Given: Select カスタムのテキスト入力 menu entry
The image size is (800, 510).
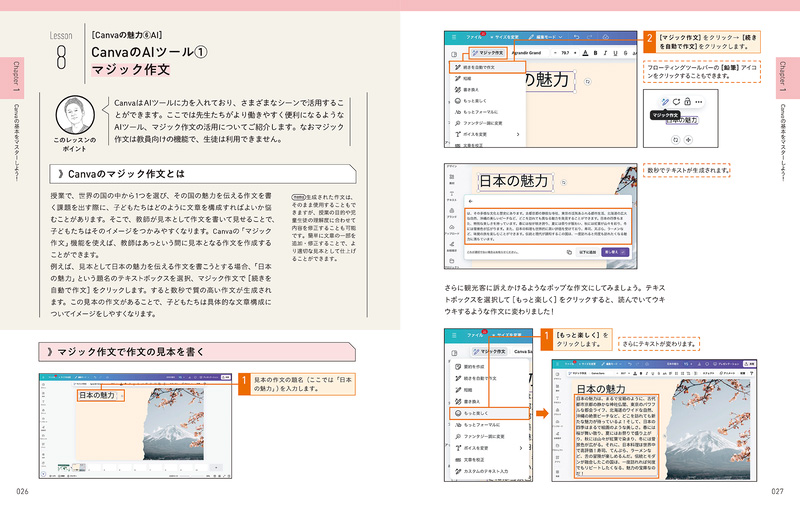Looking at the screenshot, I should coord(489,471).
